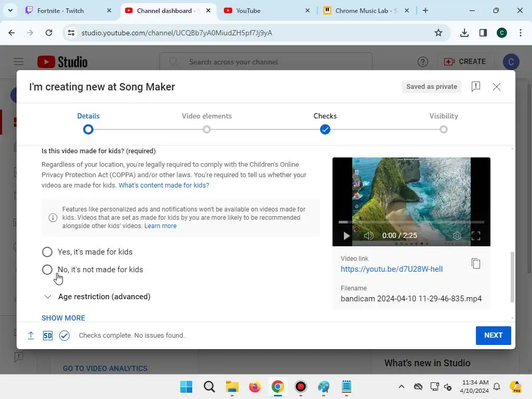Screen dimensions: 532x399
Task: Close the Fortnite - Twitch tab
Action: (x=109, y=10)
